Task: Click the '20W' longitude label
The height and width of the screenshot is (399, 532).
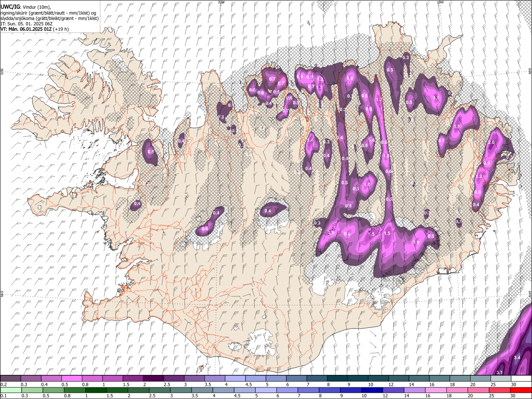Action: tap(221, 2)
